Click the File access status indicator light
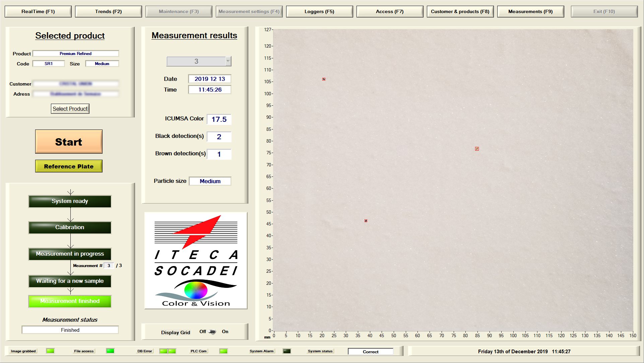This screenshot has height=363, width=644. (x=110, y=351)
